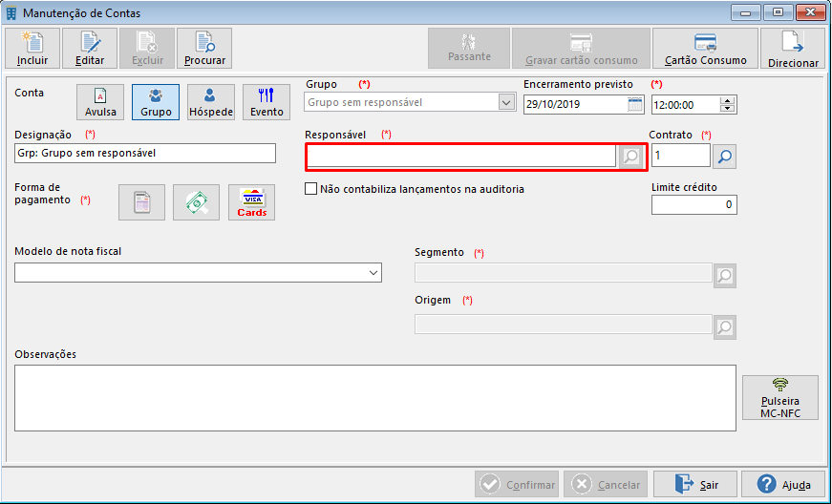
Task: Search Origem with magnifier icon
Action: point(725,327)
